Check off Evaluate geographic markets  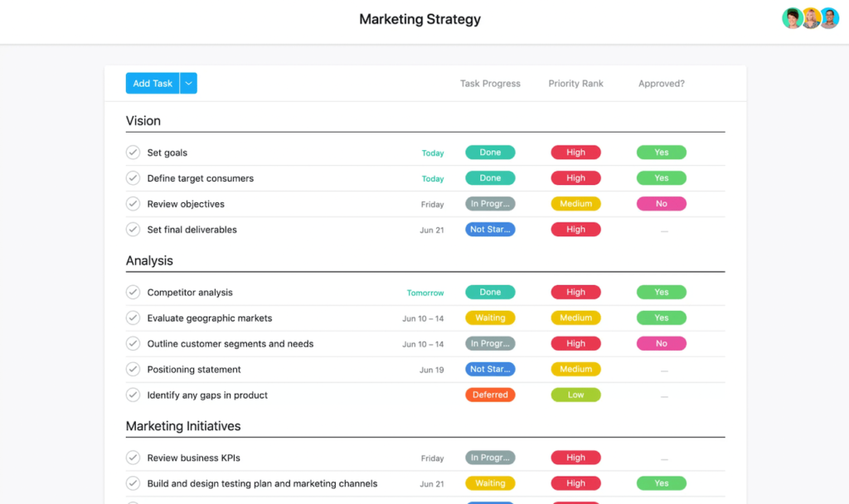133,317
